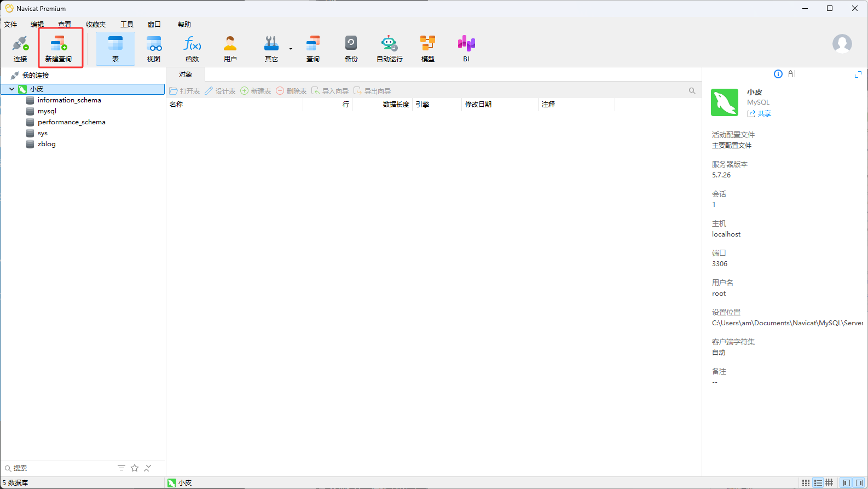Sort by the 引擎 column header
This screenshot has width=868, height=489.
click(437, 105)
